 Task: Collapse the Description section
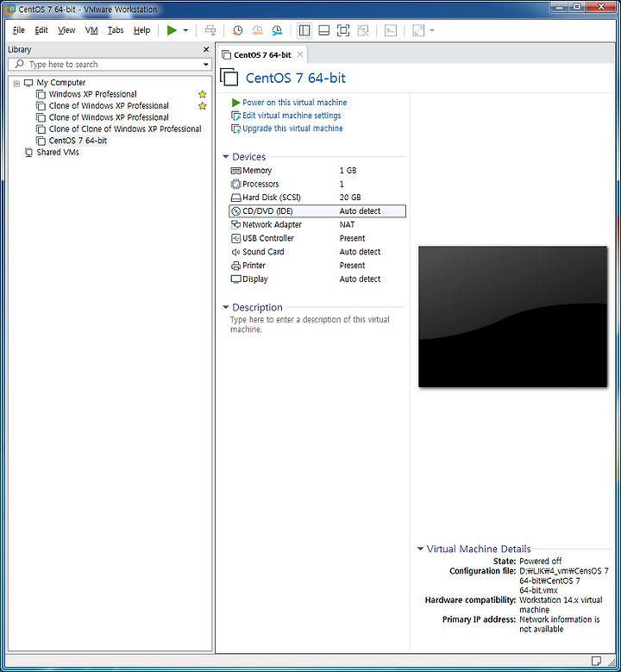(x=225, y=307)
